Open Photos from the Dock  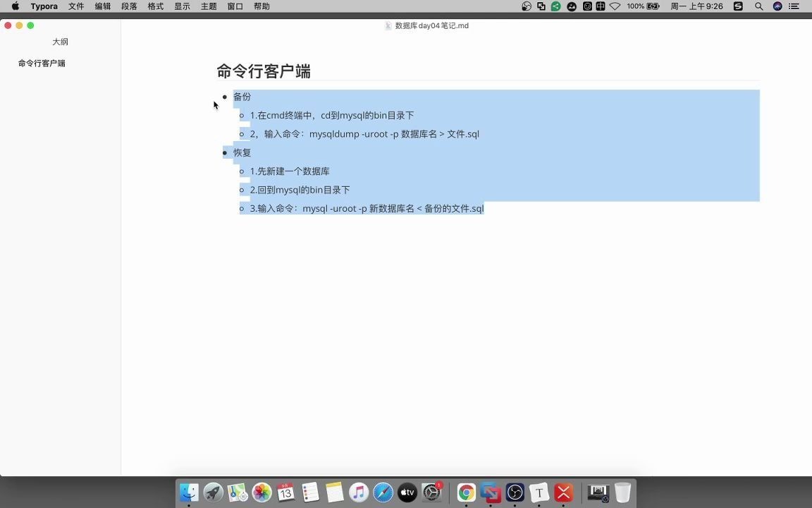point(261,492)
